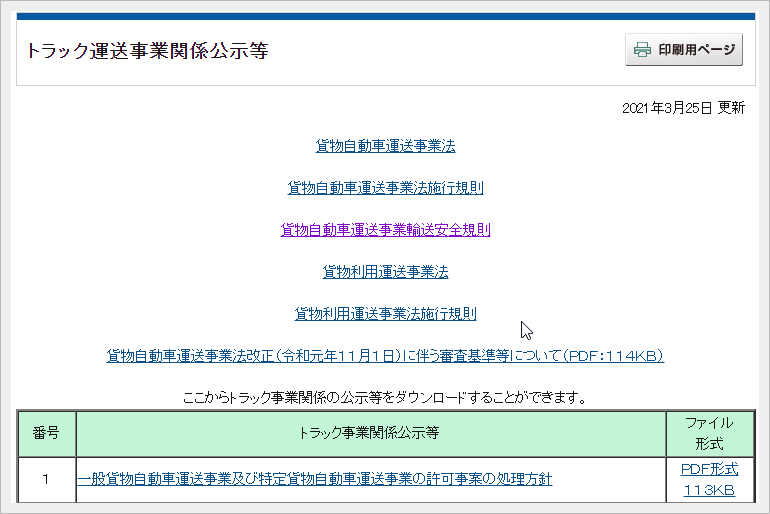
Task: Open 貨物利用運送事業法施行規則 link
Action: (x=385, y=314)
